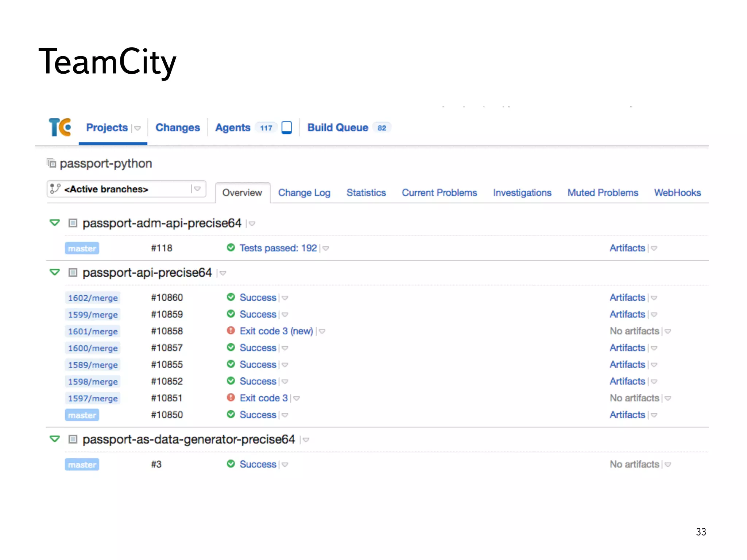Open Exit code 3 link for build #10851

click(x=264, y=398)
